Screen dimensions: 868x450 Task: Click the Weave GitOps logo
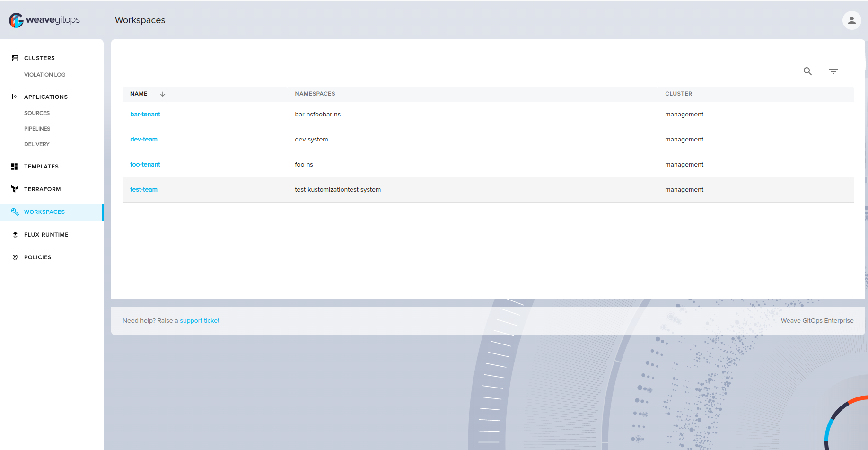[x=44, y=20]
